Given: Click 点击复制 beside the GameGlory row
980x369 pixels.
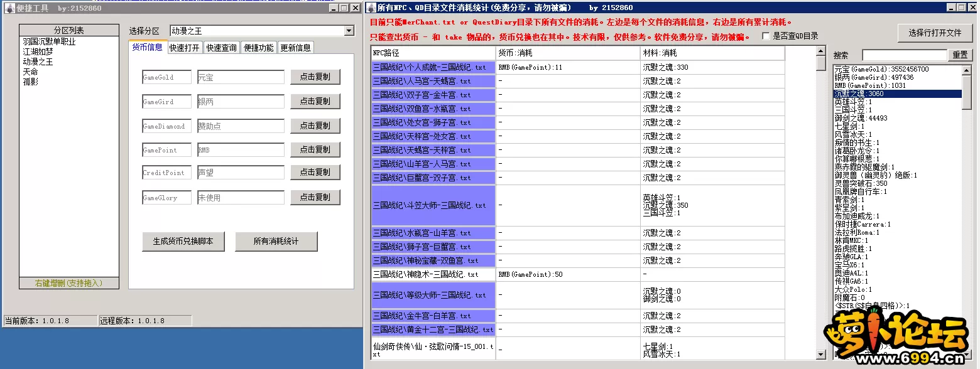Looking at the screenshot, I should [315, 197].
